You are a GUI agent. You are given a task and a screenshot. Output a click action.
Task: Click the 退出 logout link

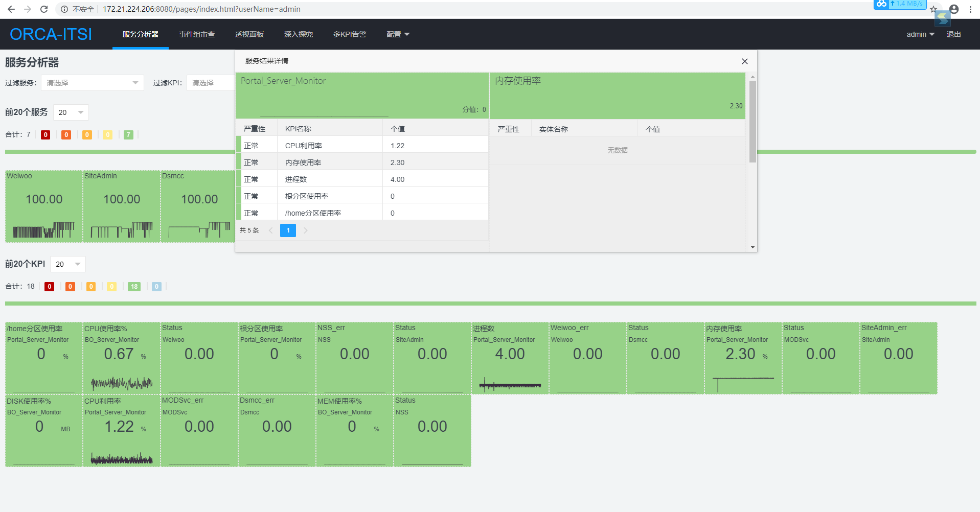tap(953, 34)
